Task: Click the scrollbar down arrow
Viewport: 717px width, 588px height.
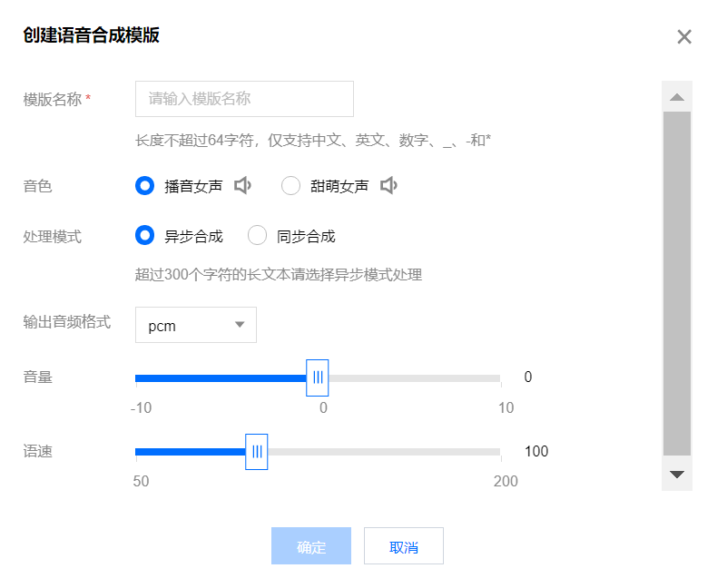Action: pos(677,475)
